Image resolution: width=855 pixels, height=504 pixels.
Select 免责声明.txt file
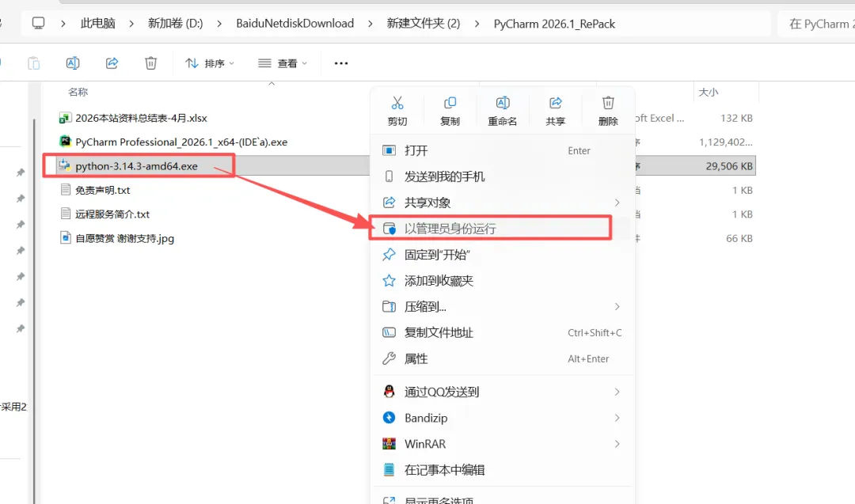pos(102,190)
